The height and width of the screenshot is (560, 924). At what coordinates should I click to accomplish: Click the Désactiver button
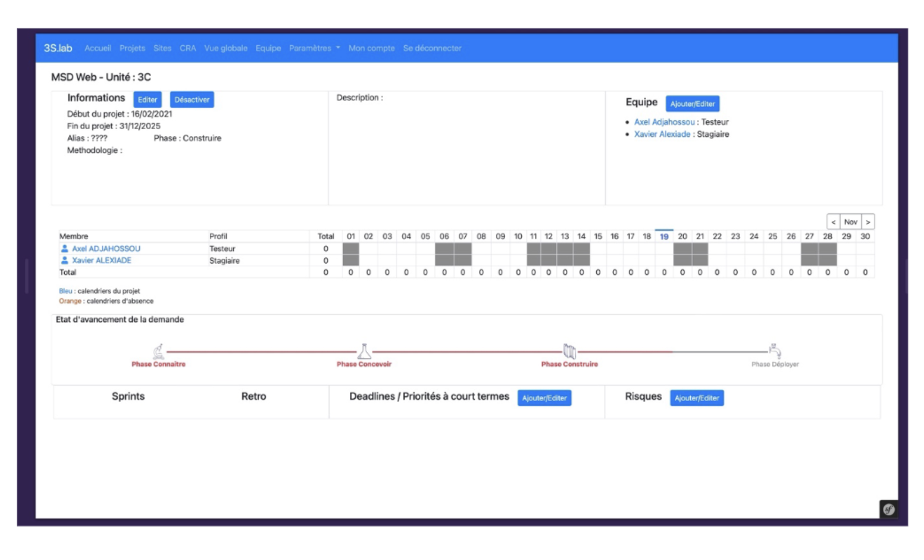point(192,99)
